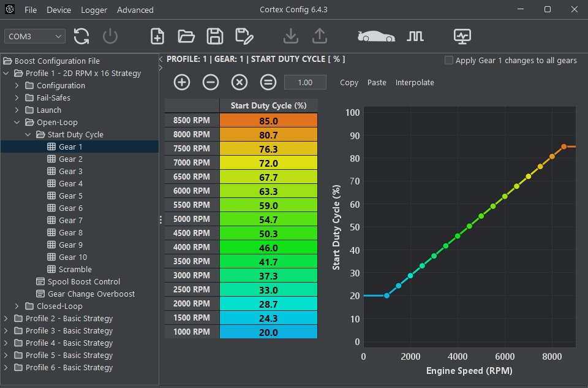
Task: Click the power connect icon
Action: click(110, 36)
